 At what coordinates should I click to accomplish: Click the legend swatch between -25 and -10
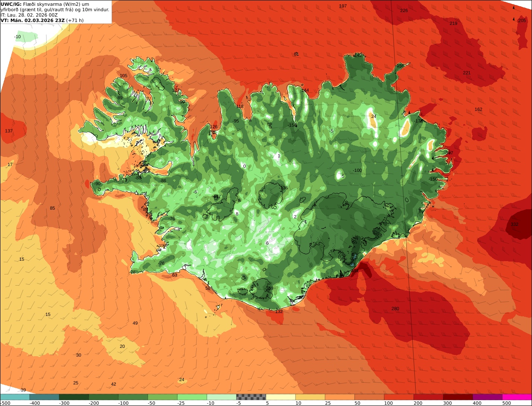(x=192, y=397)
